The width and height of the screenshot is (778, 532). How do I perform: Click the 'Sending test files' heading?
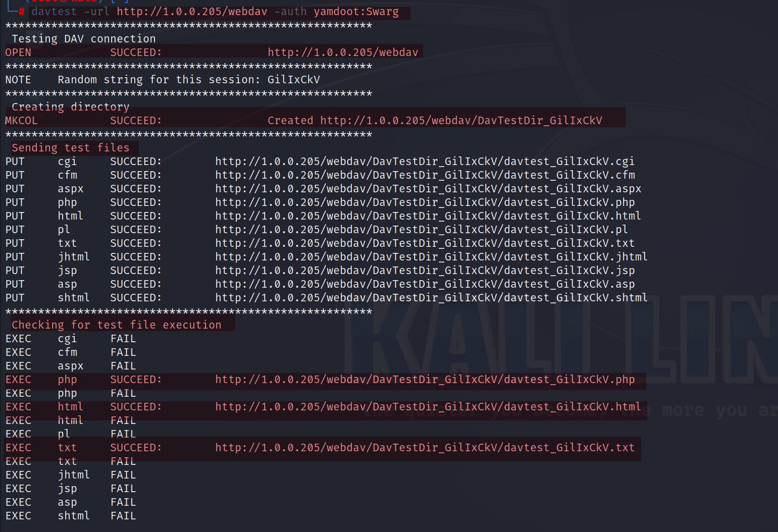(x=71, y=148)
